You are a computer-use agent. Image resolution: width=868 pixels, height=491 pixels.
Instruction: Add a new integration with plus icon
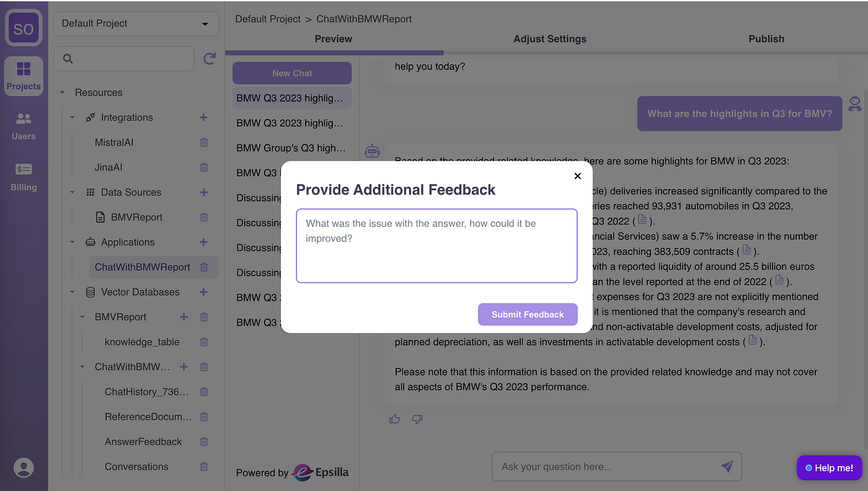coord(203,117)
